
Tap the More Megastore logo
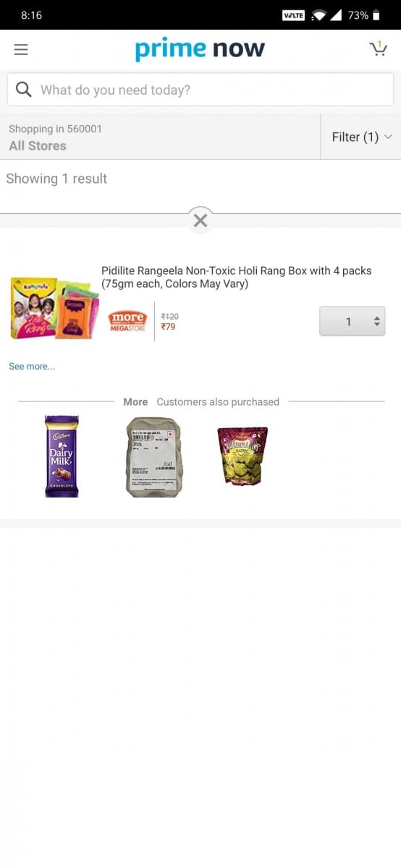[x=127, y=321]
